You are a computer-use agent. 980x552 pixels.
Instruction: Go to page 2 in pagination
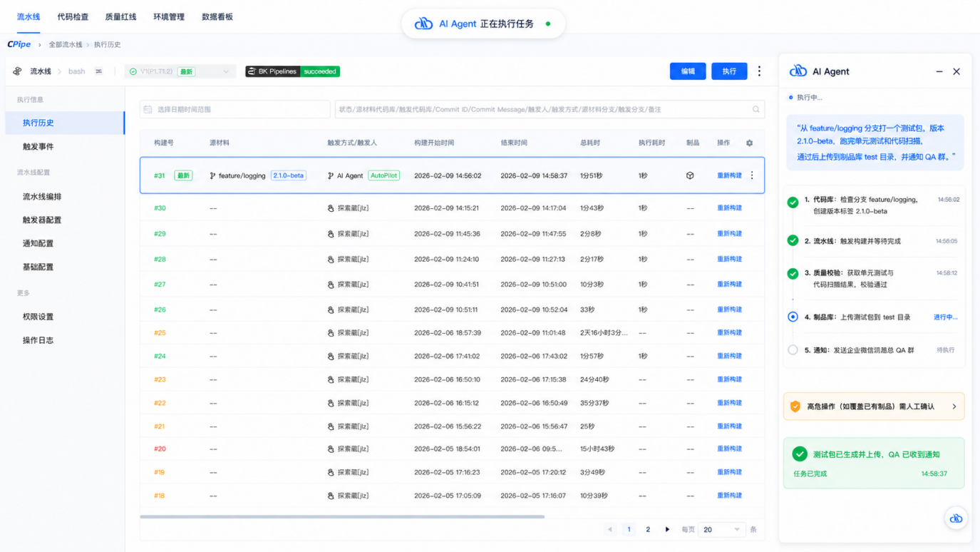(x=648, y=529)
